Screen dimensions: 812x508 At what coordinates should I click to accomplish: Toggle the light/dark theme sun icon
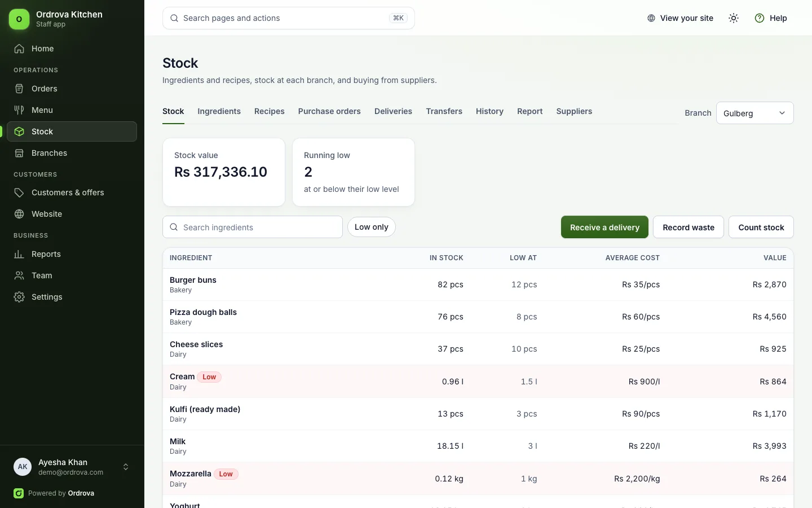click(734, 18)
